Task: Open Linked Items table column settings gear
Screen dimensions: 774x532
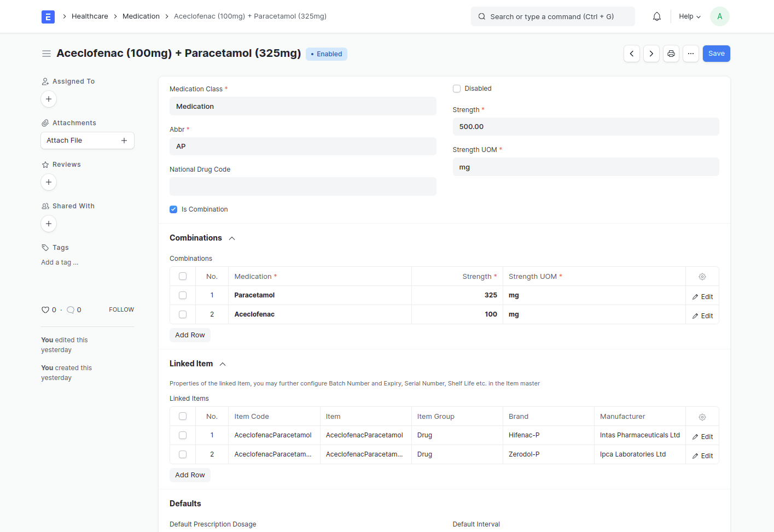Action: pos(702,417)
